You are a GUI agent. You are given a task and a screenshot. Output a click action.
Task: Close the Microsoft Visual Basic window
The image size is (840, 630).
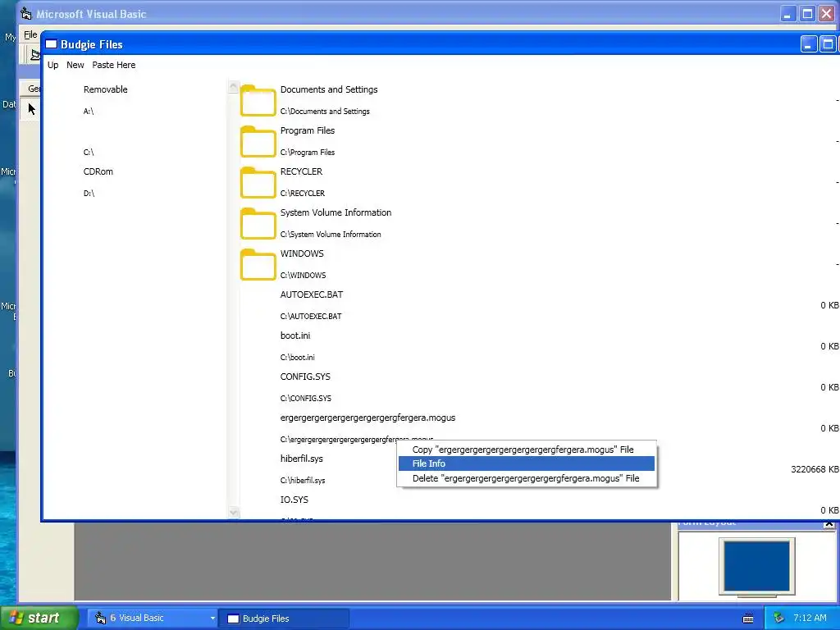pyautogui.click(x=827, y=14)
